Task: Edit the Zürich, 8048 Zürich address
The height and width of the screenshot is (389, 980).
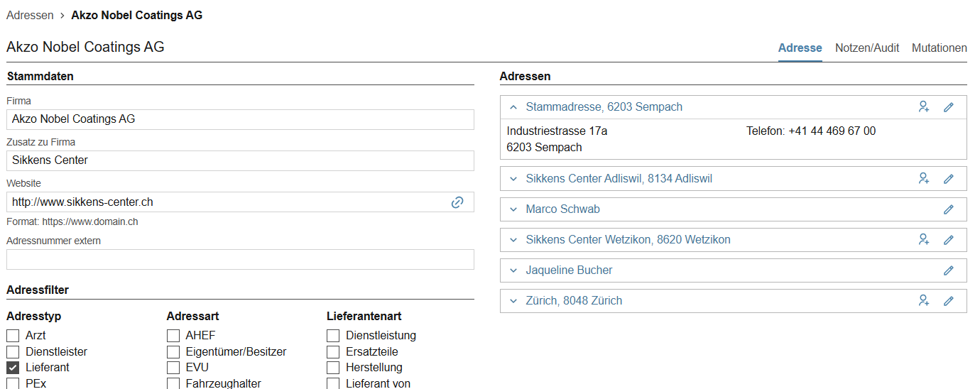Action: pos(948,301)
